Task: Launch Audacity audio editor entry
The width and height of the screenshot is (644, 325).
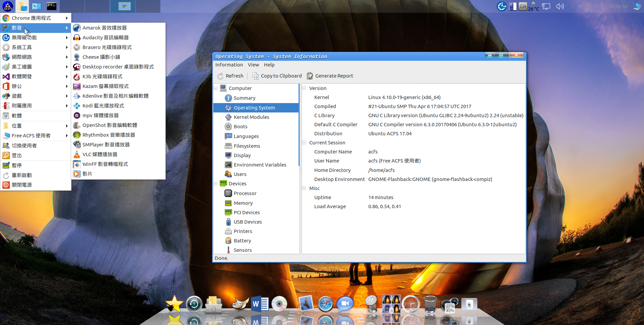Action: point(105,38)
